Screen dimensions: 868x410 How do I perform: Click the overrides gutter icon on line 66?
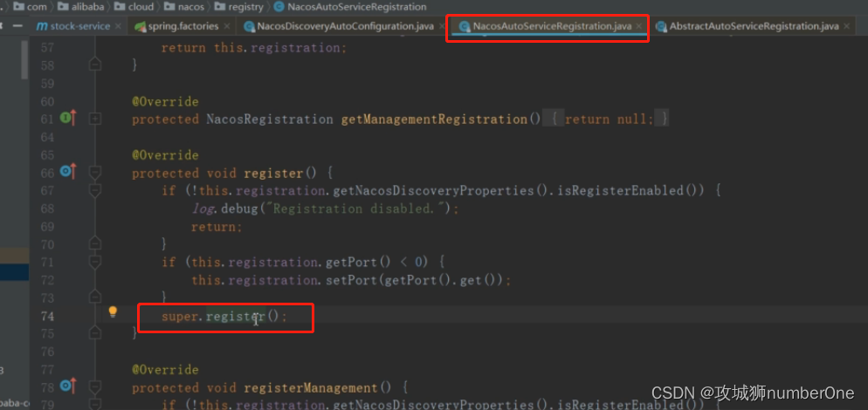[x=67, y=172]
